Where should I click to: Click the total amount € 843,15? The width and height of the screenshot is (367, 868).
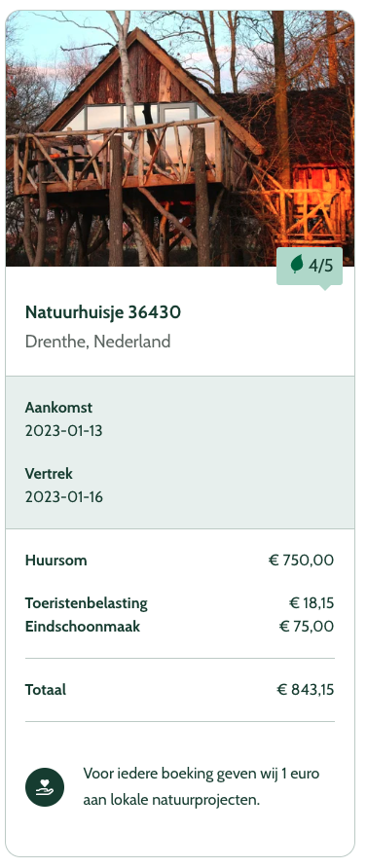[x=306, y=690]
